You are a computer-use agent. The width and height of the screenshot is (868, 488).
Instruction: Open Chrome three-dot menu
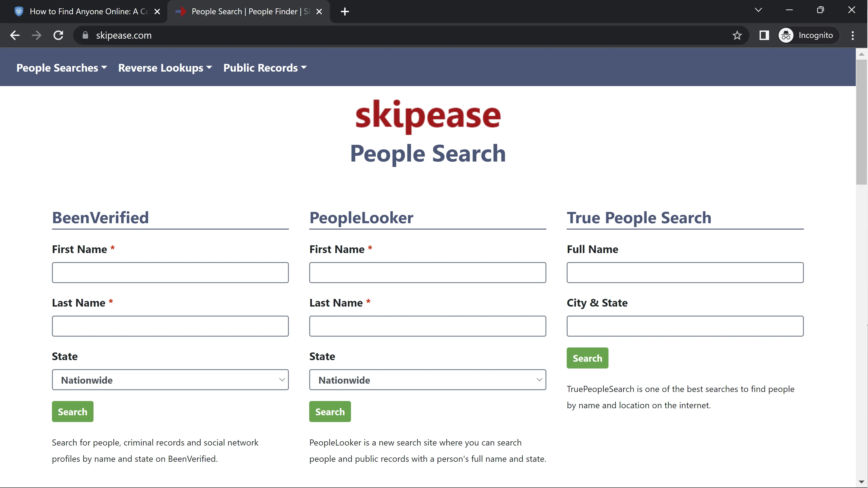(852, 35)
